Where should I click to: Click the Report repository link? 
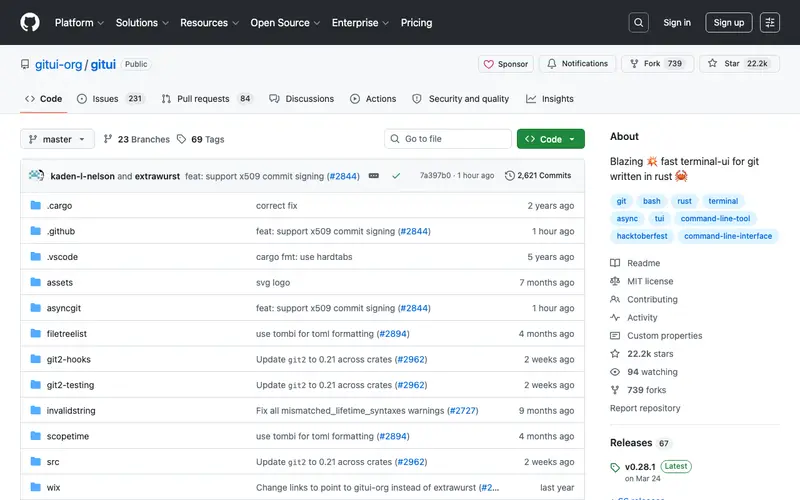click(645, 408)
